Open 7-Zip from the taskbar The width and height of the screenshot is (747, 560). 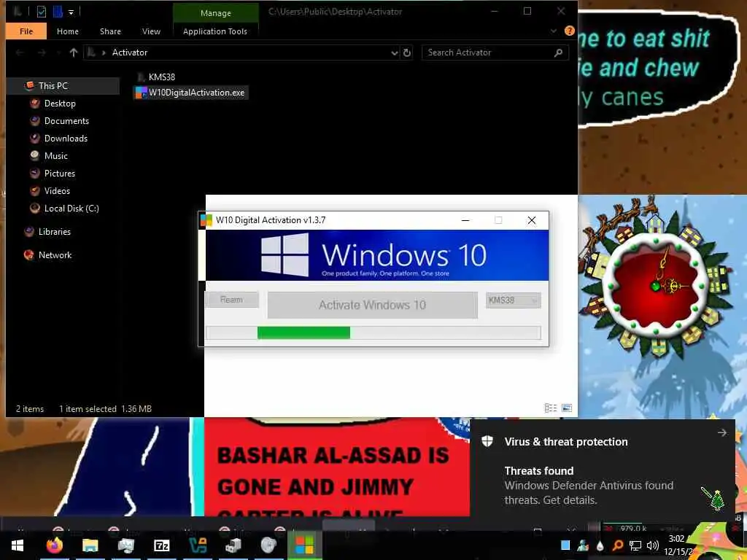tap(162, 545)
